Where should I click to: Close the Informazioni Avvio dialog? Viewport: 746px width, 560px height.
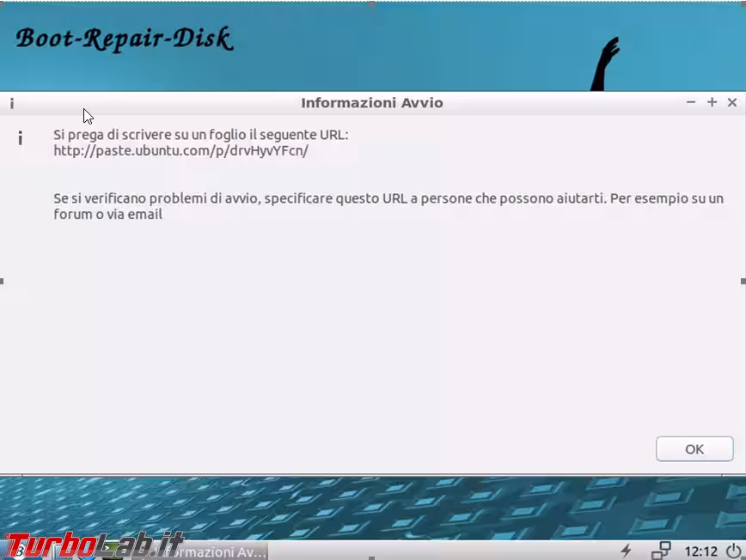click(732, 102)
